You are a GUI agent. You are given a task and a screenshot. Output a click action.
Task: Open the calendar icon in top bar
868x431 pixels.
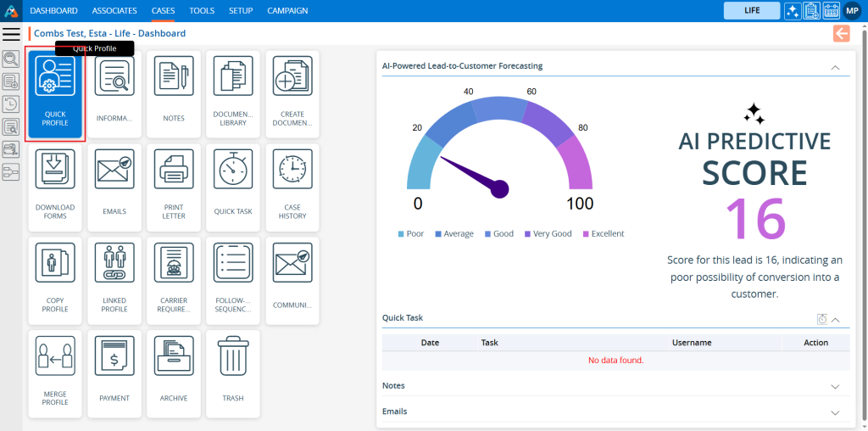(x=830, y=11)
